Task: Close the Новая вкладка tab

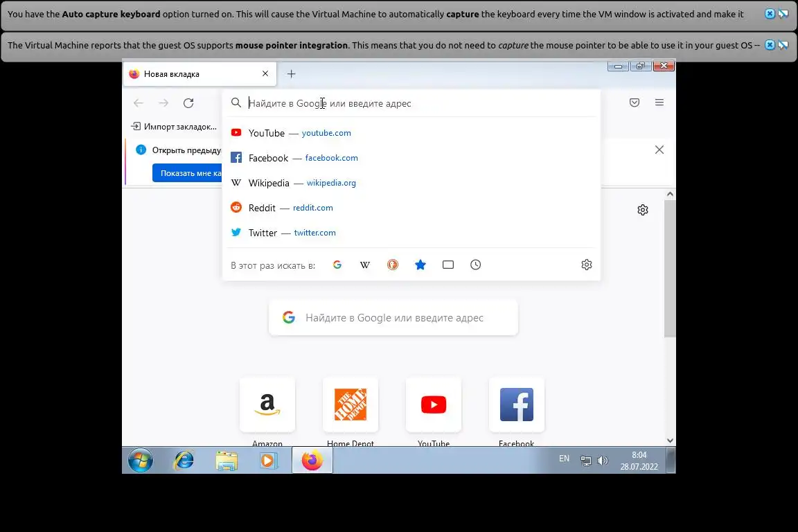Action: coord(265,74)
